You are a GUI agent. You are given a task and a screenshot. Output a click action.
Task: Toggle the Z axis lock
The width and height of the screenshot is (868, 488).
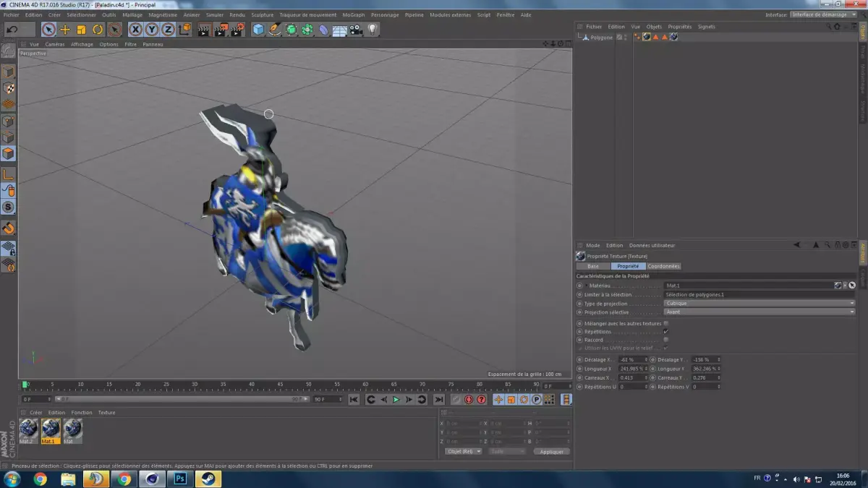tap(168, 30)
